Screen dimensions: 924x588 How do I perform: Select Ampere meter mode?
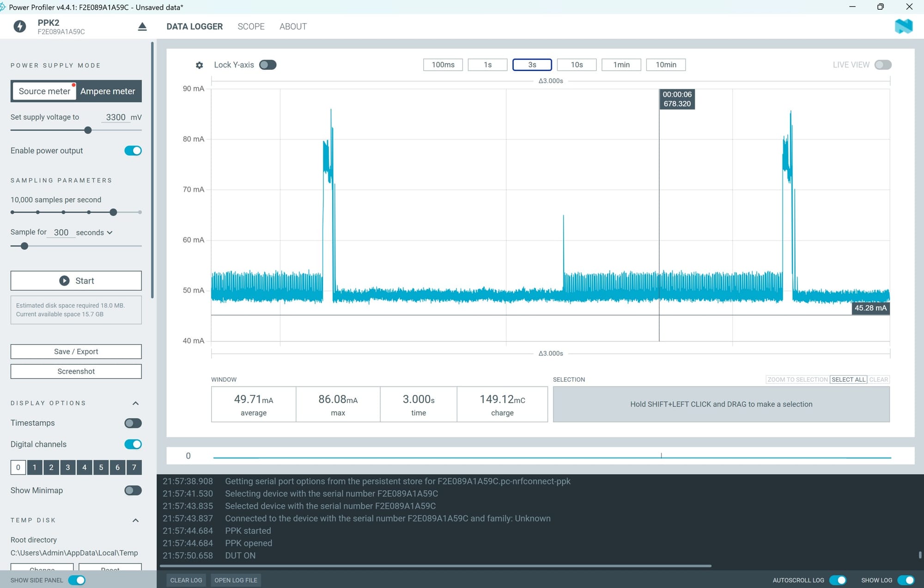click(108, 91)
